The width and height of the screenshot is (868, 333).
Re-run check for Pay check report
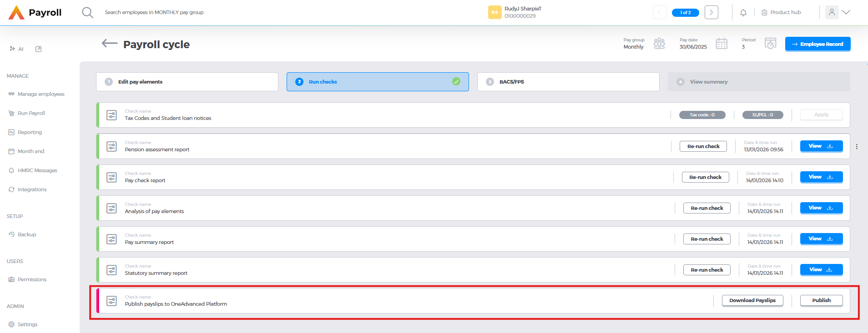(705, 177)
